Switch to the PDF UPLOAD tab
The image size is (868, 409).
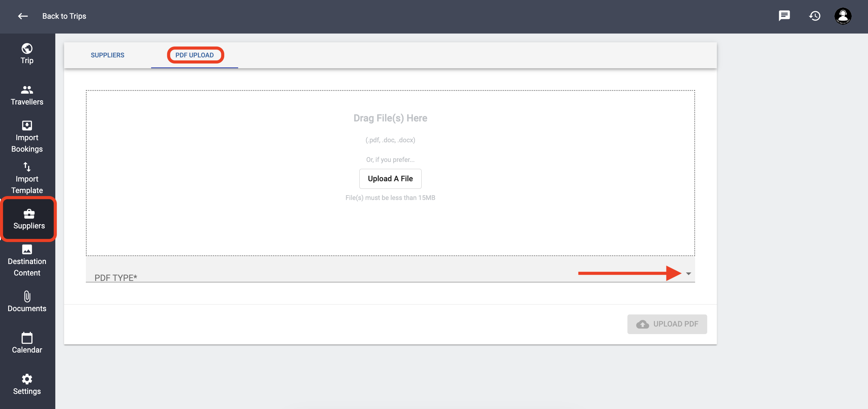[x=194, y=55]
